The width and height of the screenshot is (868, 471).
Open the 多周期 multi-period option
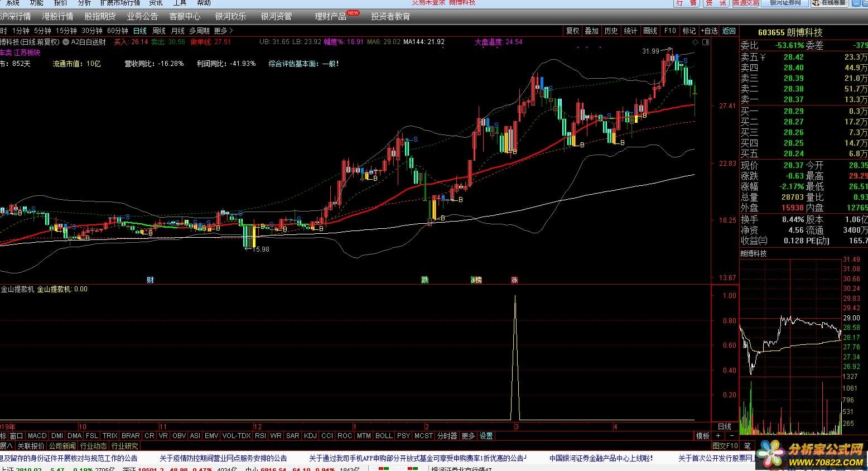(x=199, y=31)
